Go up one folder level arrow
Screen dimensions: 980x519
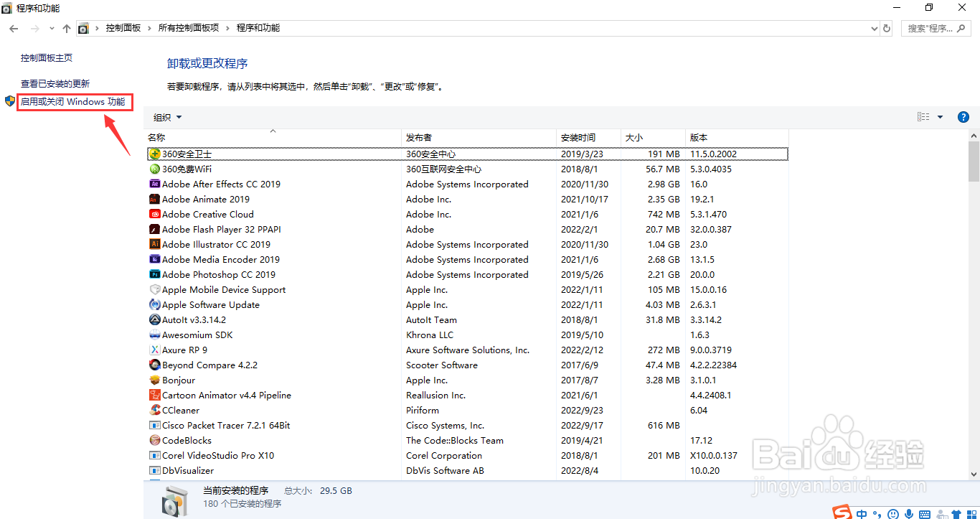[x=67, y=28]
